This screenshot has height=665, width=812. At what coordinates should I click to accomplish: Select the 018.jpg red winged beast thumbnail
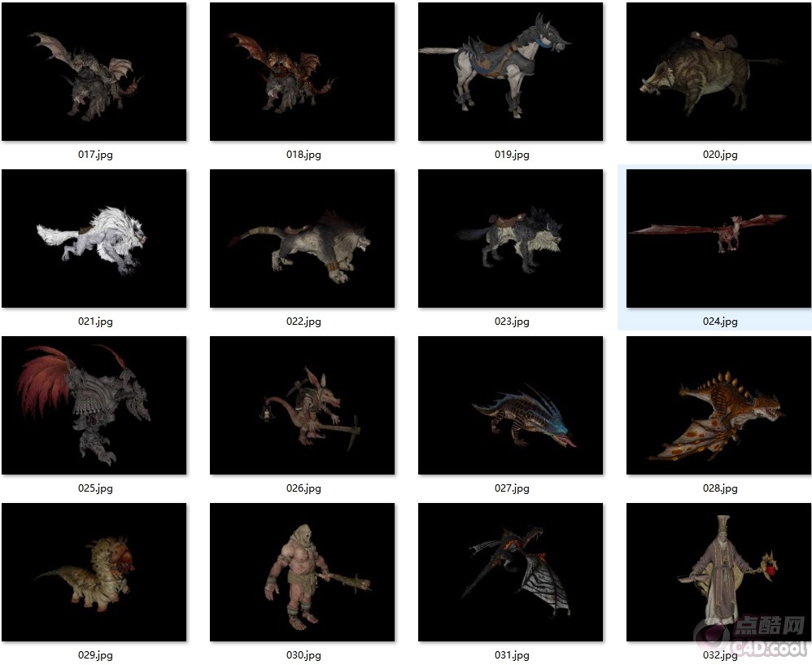point(302,72)
